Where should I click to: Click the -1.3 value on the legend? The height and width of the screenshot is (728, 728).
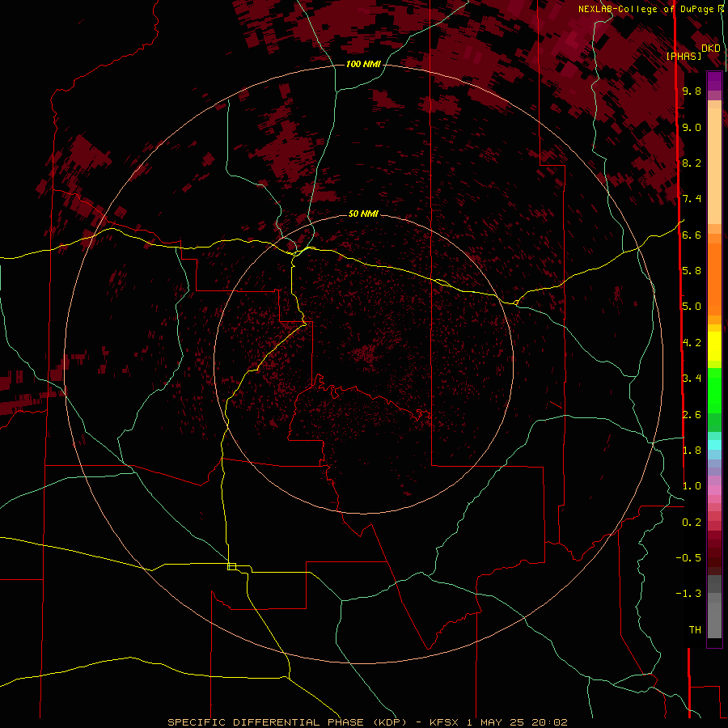point(688,594)
